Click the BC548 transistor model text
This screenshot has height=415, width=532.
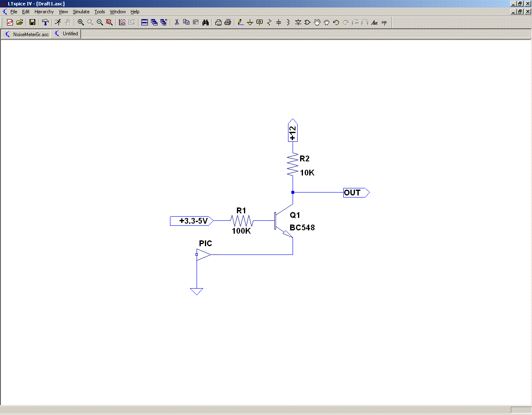(x=302, y=227)
